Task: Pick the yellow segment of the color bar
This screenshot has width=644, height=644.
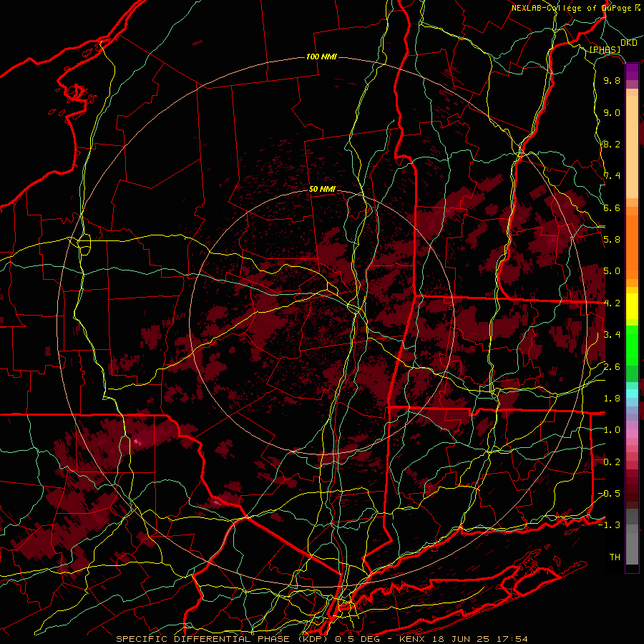Action: point(632,307)
